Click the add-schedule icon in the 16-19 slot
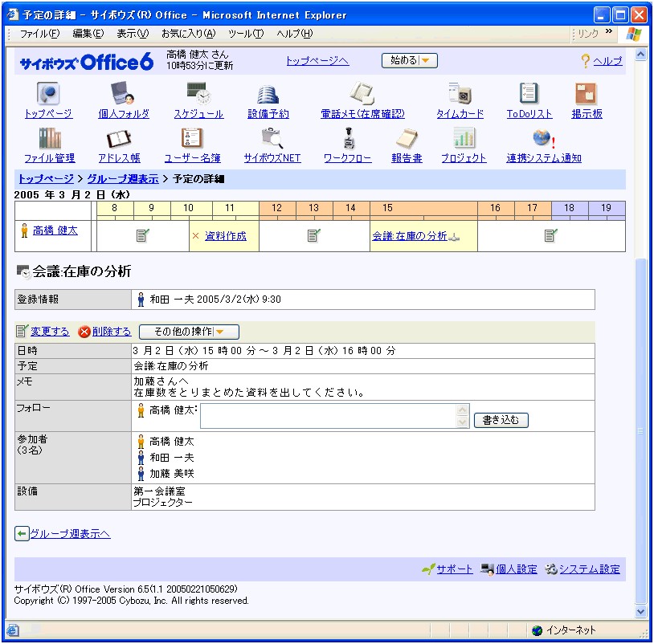 point(550,235)
